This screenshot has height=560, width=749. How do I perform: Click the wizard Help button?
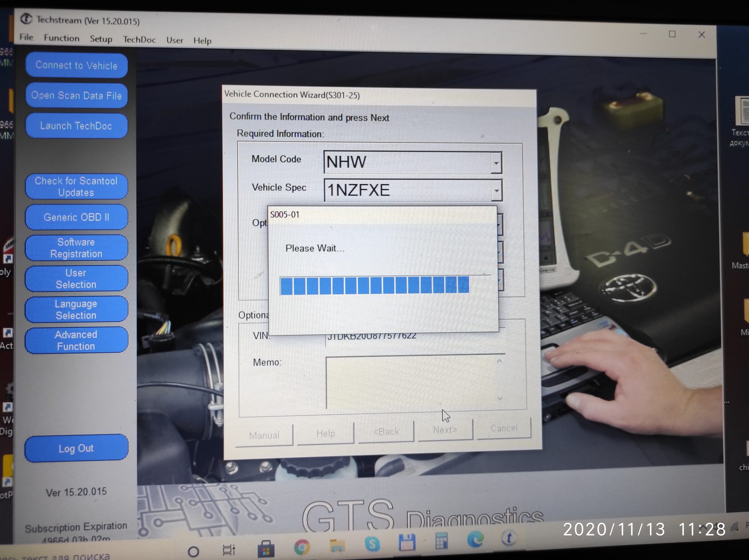(325, 433)
